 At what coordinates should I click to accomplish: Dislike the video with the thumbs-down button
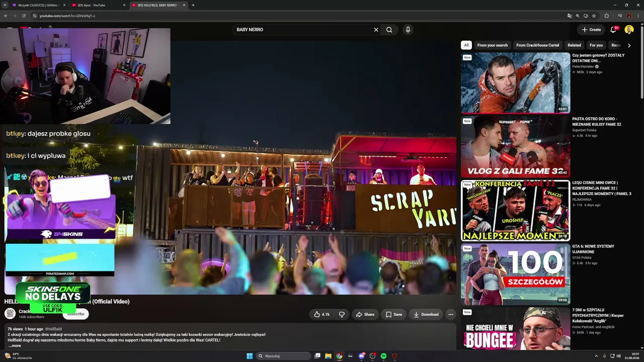[342, 314]
